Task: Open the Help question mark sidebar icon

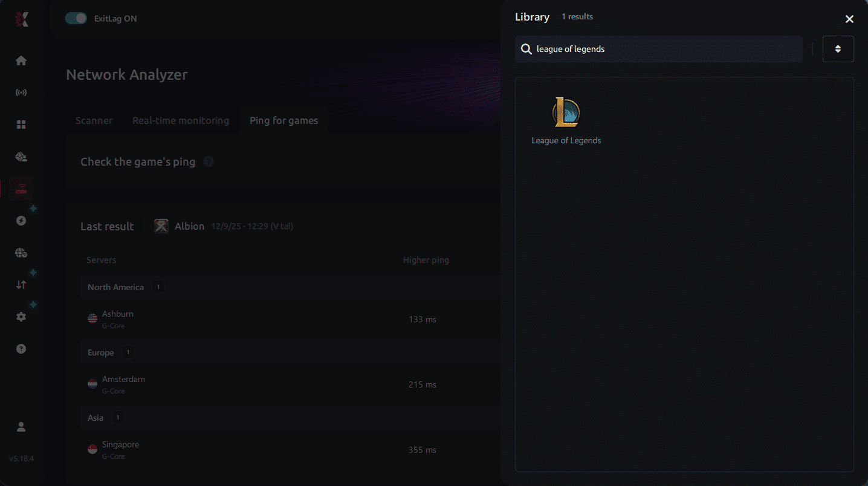Action: click(21, 349)
